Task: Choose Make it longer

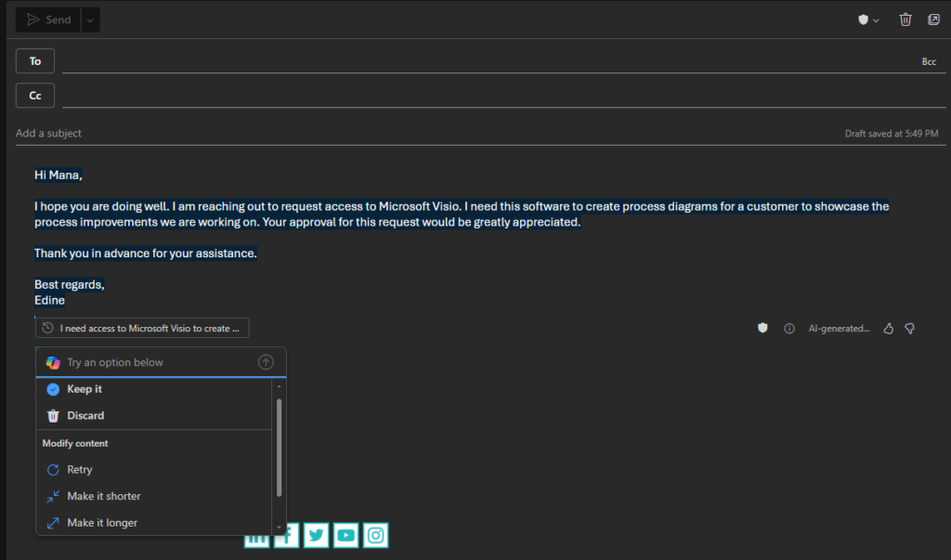Action: 154,522
